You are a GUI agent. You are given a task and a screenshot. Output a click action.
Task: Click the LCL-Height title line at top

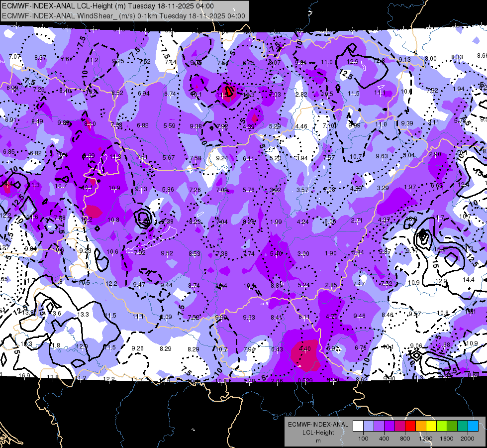point(108,6)
